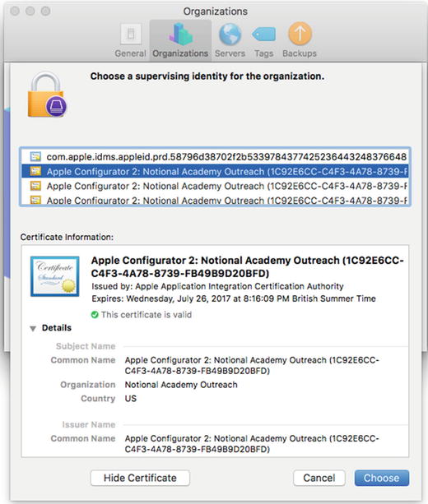Select the com.apple.idms.appleid.prd identity row
The width and height of the screenshot is (428, 504).
[215, 156]
